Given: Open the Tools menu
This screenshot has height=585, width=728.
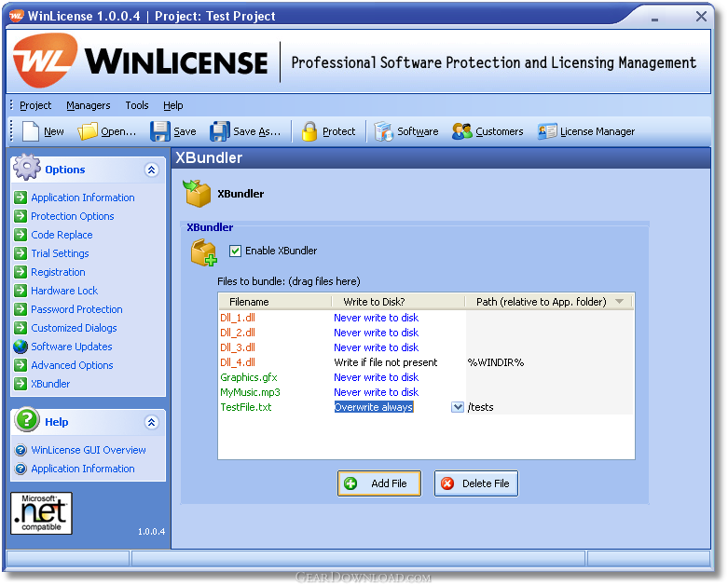Looking at the screenshot, I should coord(137,106).
